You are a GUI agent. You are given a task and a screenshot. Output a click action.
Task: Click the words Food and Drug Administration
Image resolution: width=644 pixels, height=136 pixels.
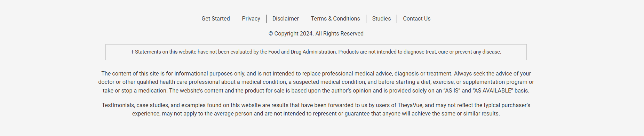point(302,52)
